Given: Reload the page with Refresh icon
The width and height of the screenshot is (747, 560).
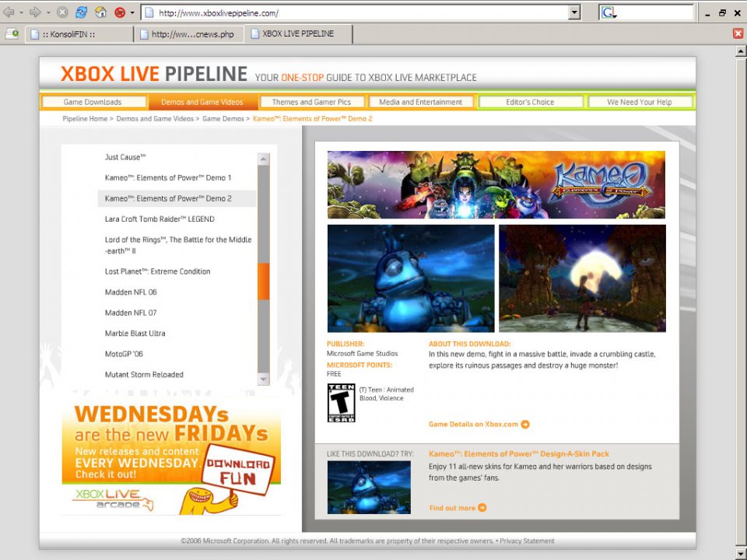Looking at the screenshot, I should pos(81,12).
